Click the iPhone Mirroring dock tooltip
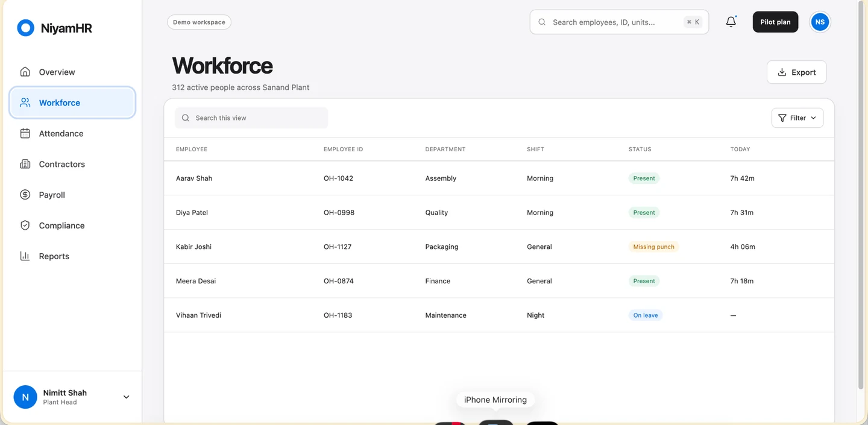 [x=495, y=400]
